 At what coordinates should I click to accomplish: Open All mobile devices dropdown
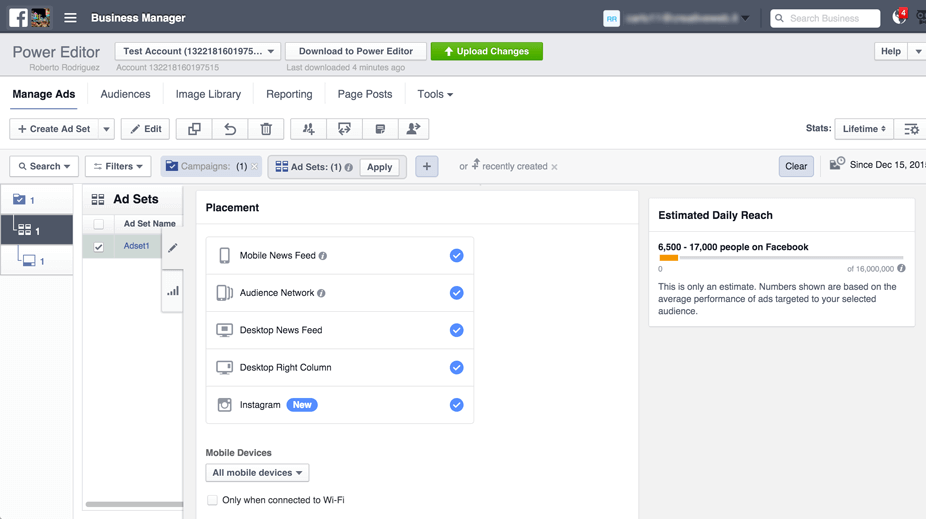(257, 472)
